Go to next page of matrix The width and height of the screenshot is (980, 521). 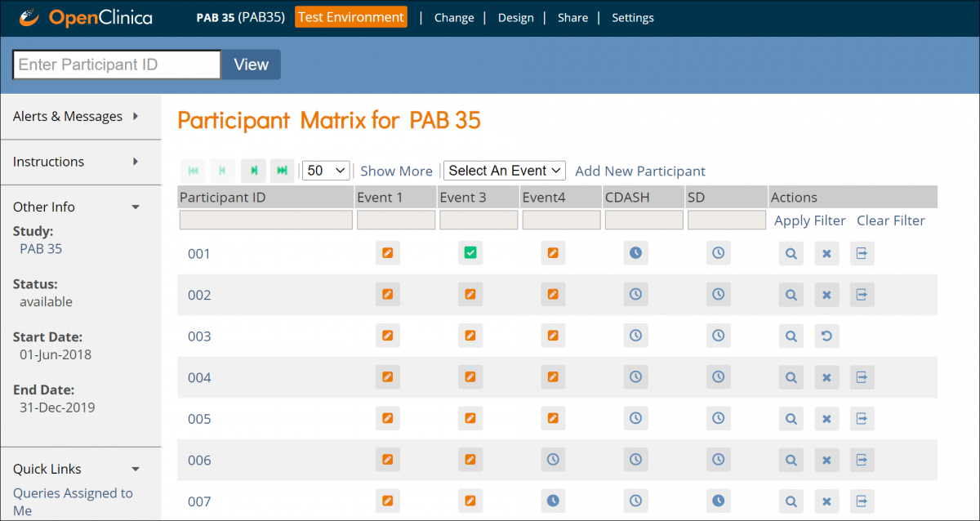click(254, 171)
